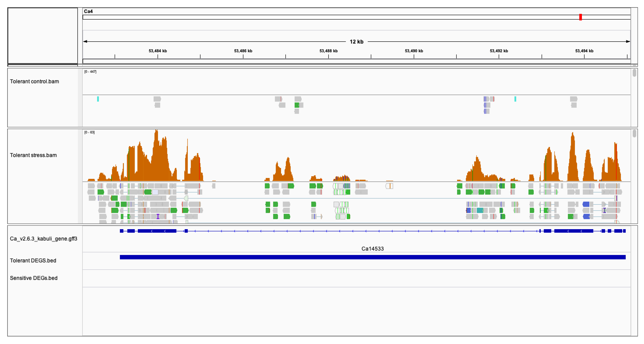The image size is (644, 344).
Task: Select the Ca_v2.6.3_kabuli_gene.gff3 track label
Action: pyautogui.click(x=43, y=239)
